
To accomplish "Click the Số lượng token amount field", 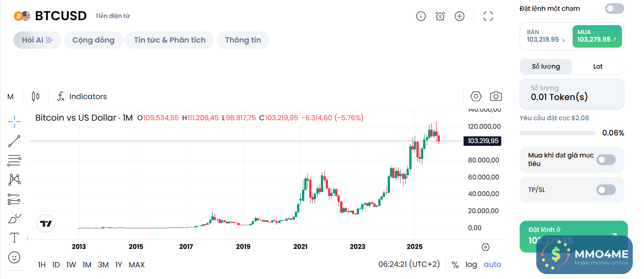I will tap(572, 94).
